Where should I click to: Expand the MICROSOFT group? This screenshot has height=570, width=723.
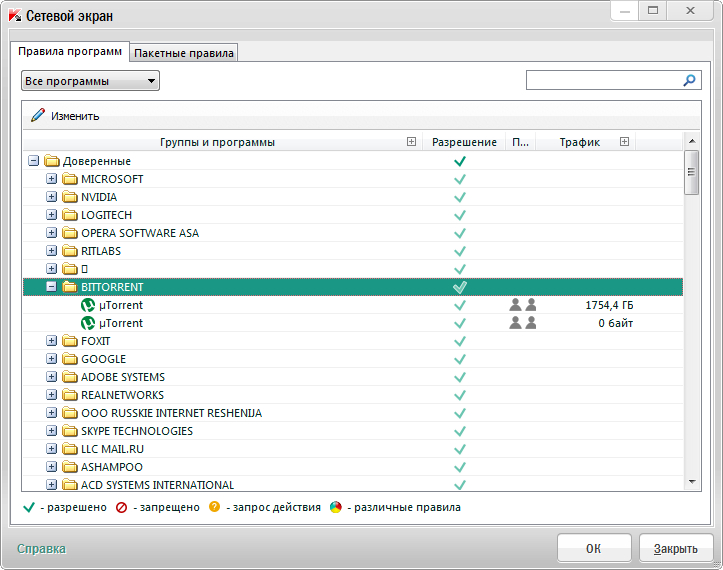point(52,178)
